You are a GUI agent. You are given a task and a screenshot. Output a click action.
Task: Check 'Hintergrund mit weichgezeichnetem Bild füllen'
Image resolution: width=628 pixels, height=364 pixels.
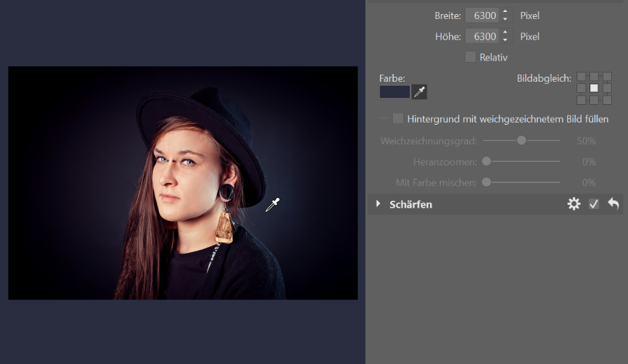click(398, 118)
